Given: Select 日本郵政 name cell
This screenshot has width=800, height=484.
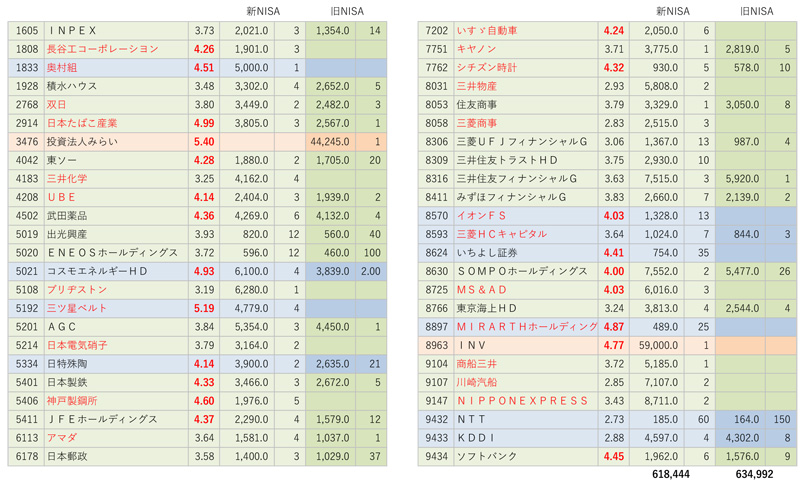Looking at the screenshot, I should click(116, 457).
